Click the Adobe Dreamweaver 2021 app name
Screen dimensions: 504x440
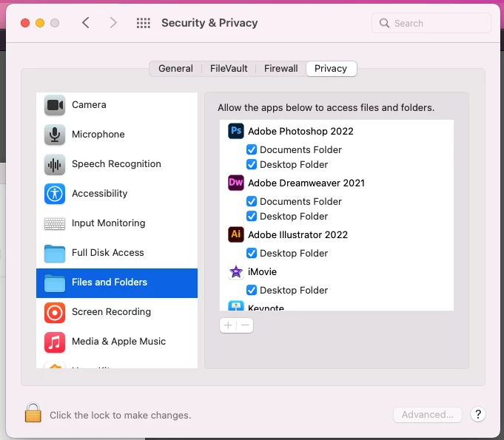(x=306, y=183)
